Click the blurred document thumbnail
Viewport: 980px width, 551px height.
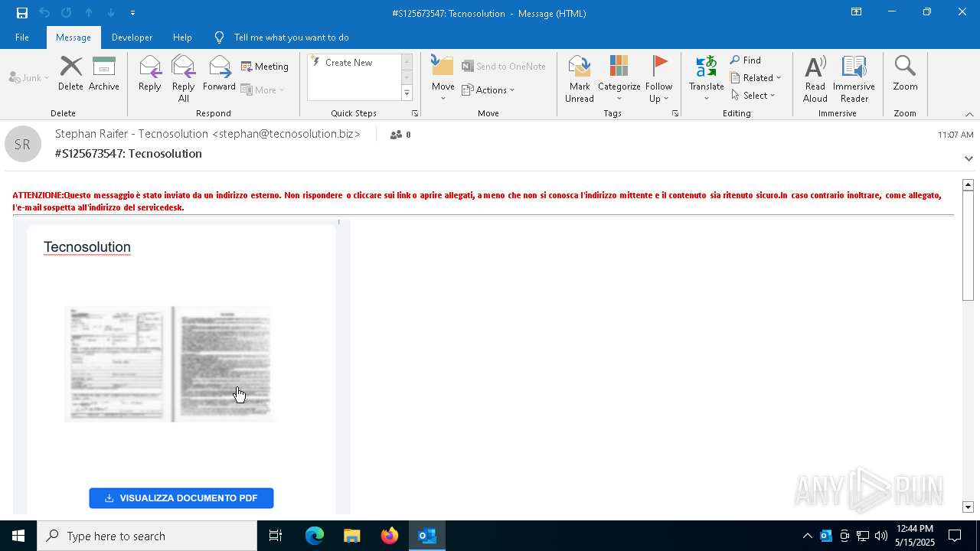pos(169,364)
